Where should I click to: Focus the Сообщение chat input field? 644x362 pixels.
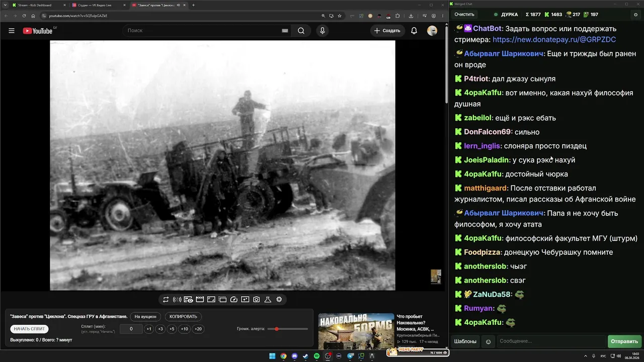[x=551, y=341]
